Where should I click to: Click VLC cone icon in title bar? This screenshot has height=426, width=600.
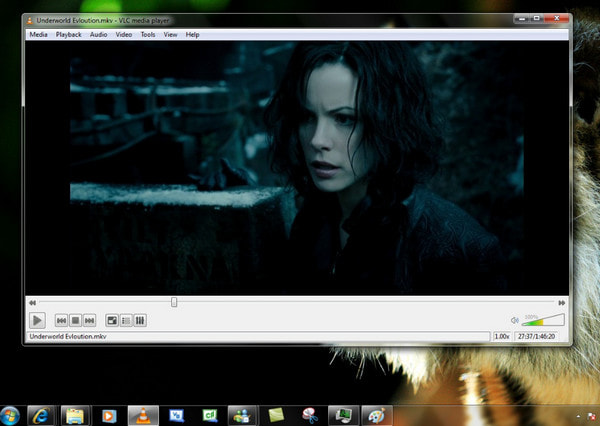[30, 21]
